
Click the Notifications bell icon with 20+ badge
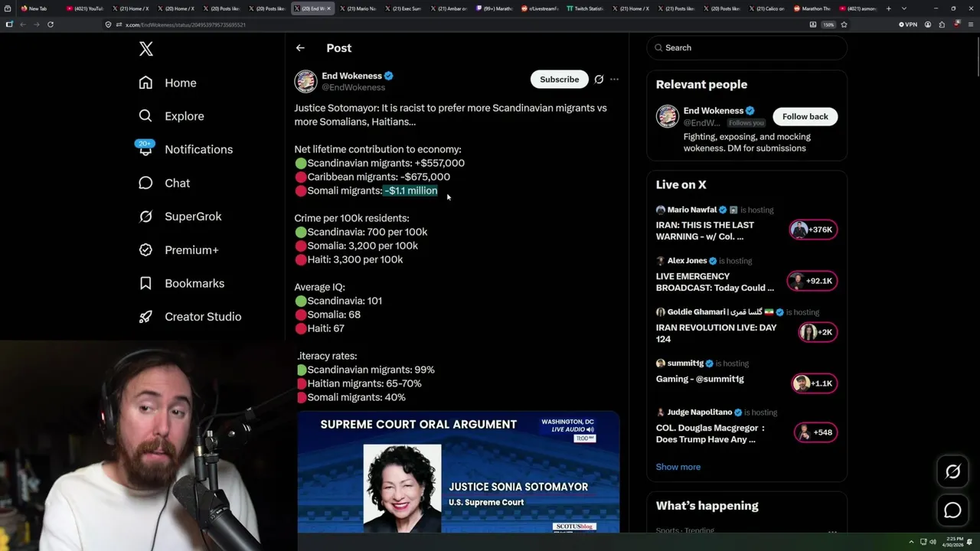(x=145, y=148)
